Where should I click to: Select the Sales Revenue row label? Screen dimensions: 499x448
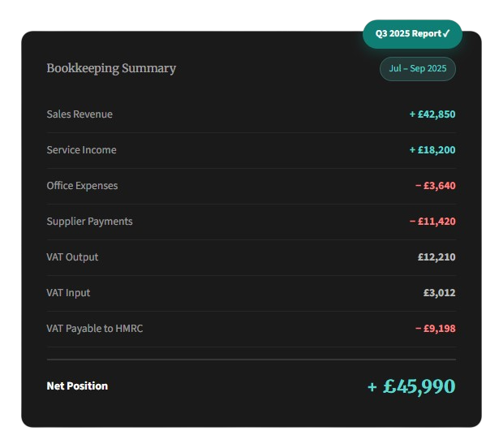[x=80, y=114]
